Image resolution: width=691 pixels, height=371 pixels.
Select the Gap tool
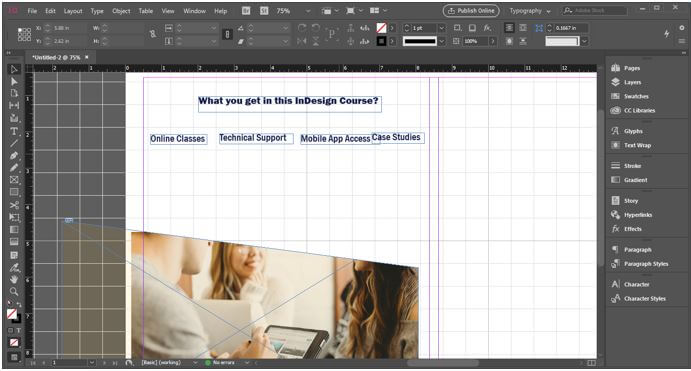pos(14,106)
